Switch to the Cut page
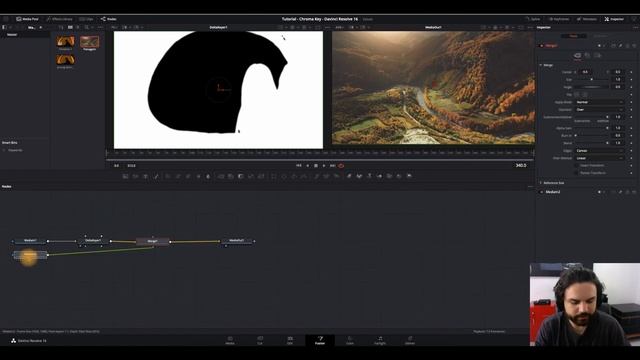Viewport: 640px width, 360px height. (260, 340)
